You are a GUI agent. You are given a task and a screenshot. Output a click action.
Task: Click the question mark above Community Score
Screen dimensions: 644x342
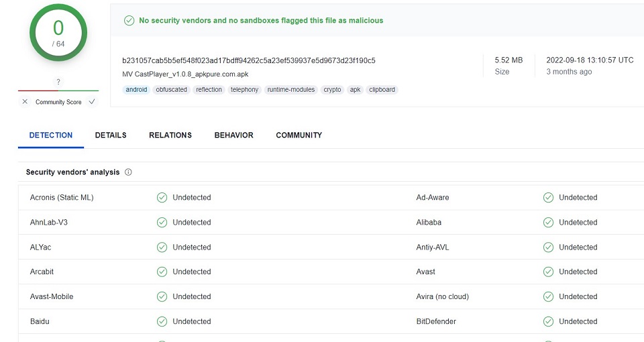(x=58, y=82)
